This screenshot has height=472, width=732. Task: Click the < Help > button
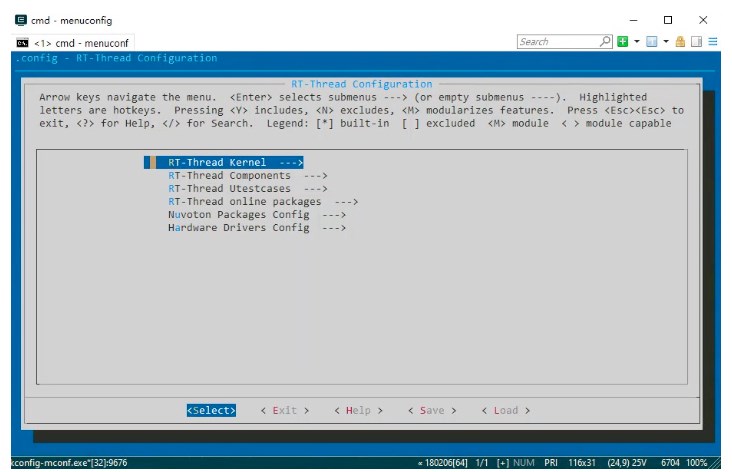pos(359,410)
